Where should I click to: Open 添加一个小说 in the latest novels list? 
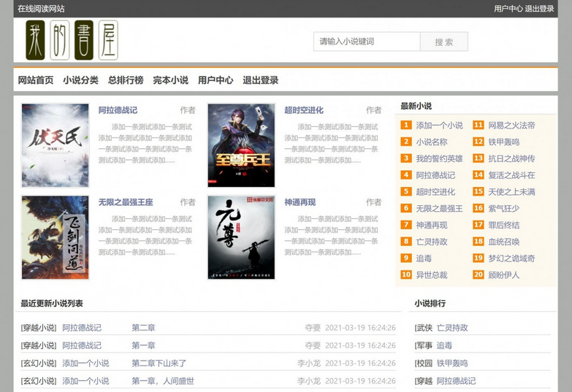click(439, 126)
